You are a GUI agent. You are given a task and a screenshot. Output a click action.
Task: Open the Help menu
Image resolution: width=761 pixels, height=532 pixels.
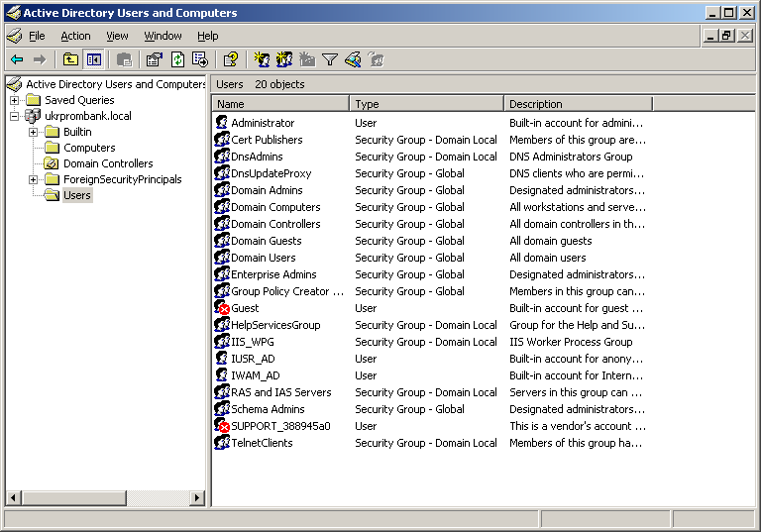(208, 36)
